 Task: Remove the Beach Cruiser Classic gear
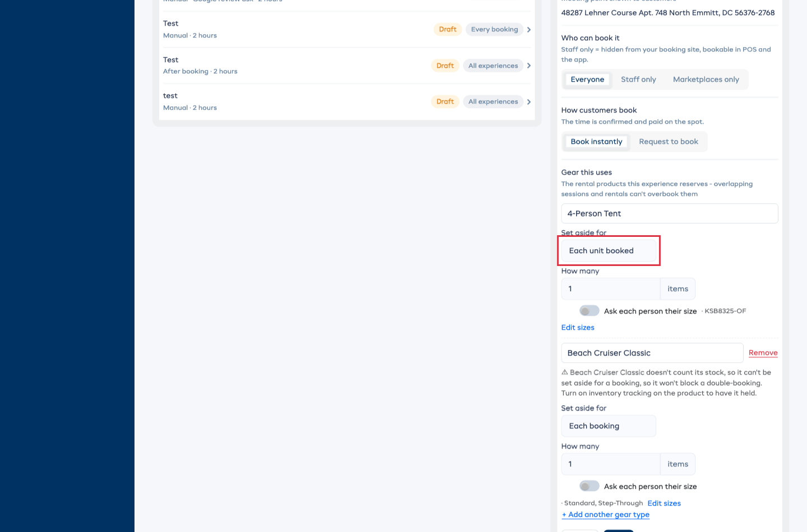[763, 353]
